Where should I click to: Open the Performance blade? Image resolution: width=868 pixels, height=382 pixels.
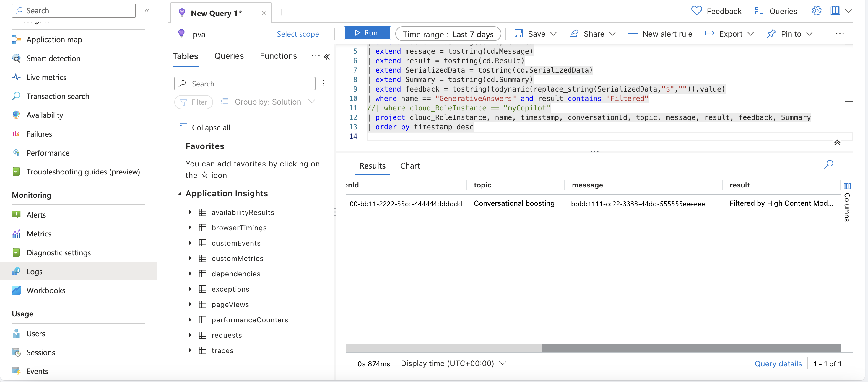click(48, 152)
